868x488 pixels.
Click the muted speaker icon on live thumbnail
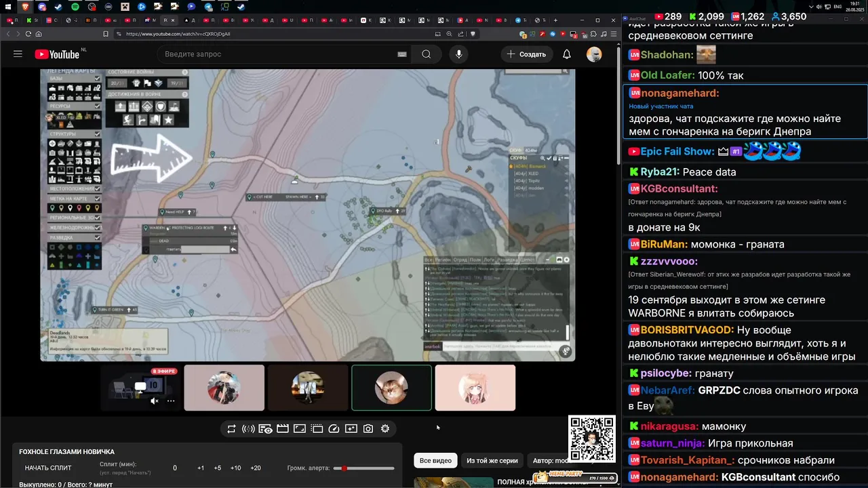(x=155, y=401)
